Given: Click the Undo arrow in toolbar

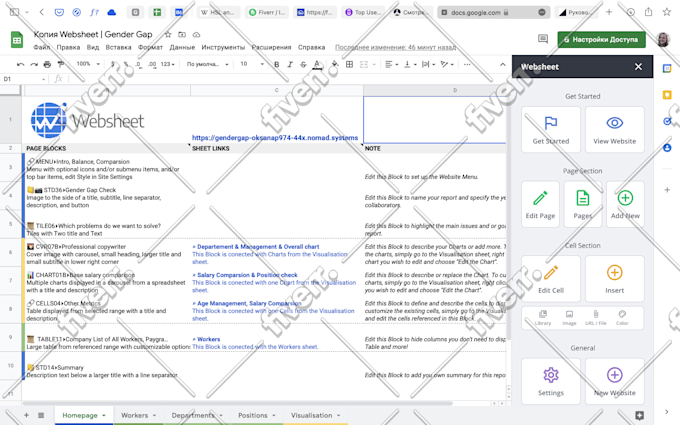Looking at the screenshot, I should point(20,65).
